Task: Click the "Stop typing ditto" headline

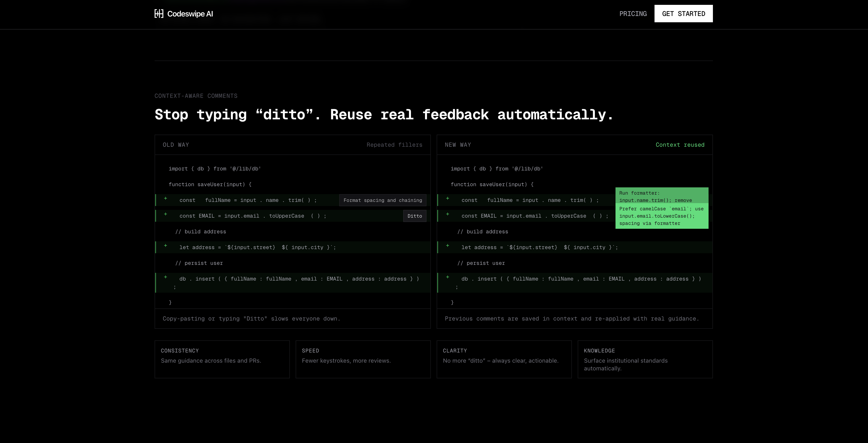Action: (384, 115)
